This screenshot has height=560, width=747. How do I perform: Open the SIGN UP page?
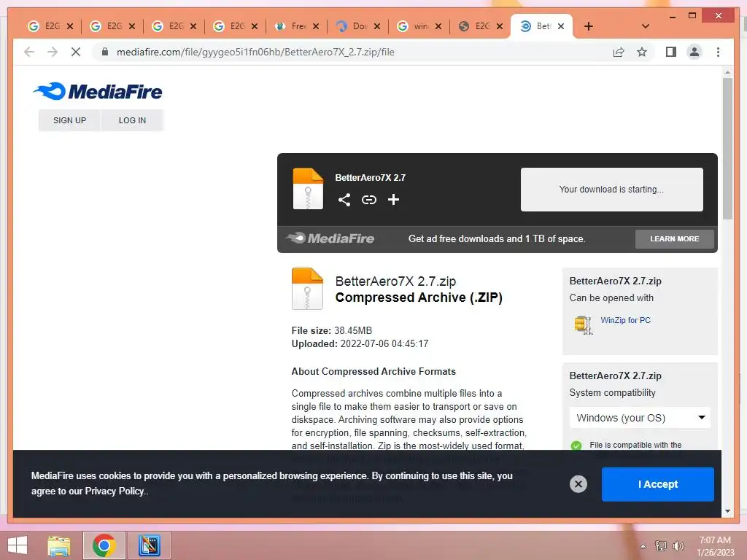tap(69, 120)
